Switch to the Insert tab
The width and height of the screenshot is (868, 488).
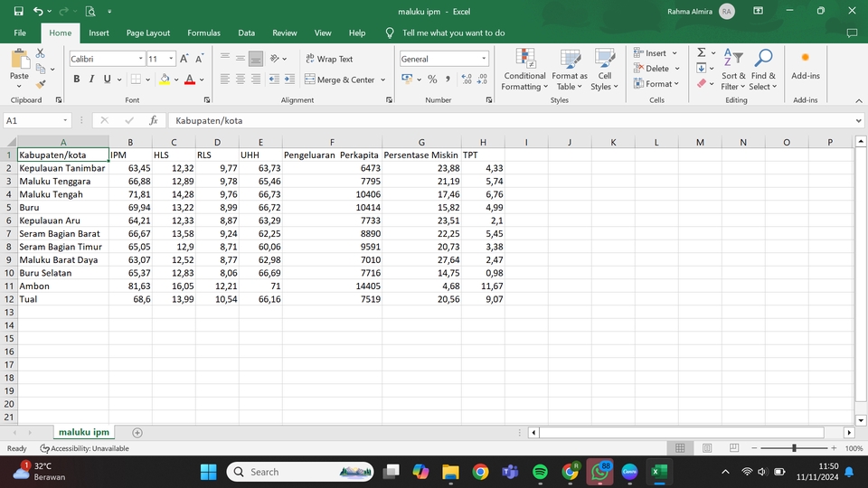(99, 33)
